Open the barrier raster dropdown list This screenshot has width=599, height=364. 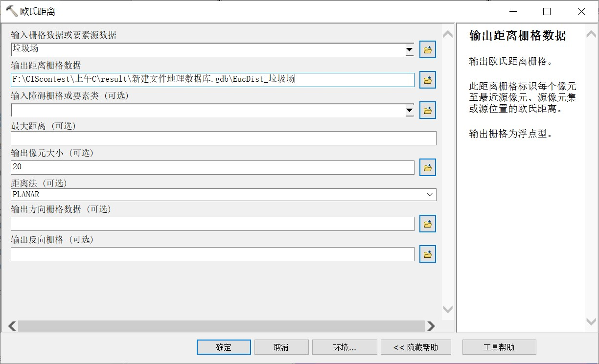pos(409,110)
